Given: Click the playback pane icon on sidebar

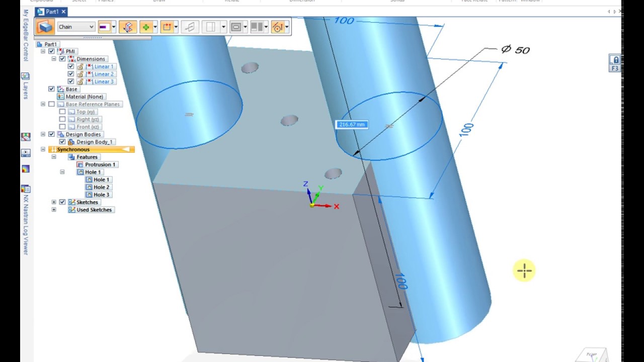Looking at the screenshot, I should [26, 153].
